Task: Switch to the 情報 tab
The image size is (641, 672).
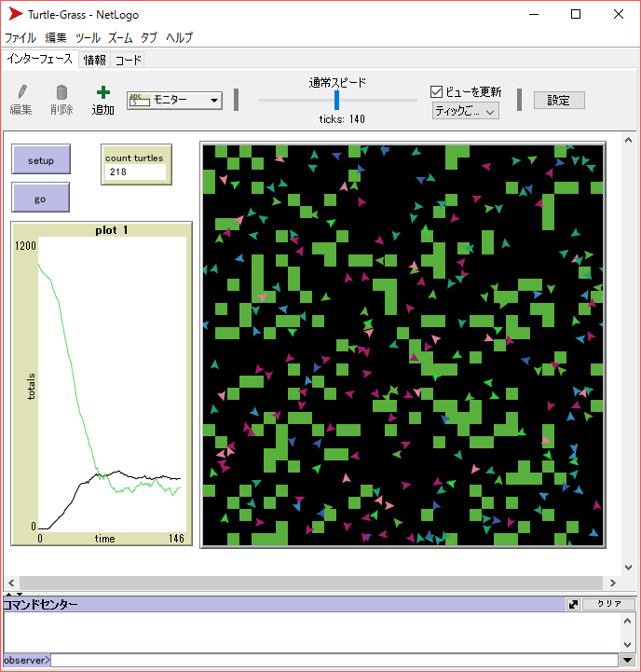Action: tap(95, 60)
